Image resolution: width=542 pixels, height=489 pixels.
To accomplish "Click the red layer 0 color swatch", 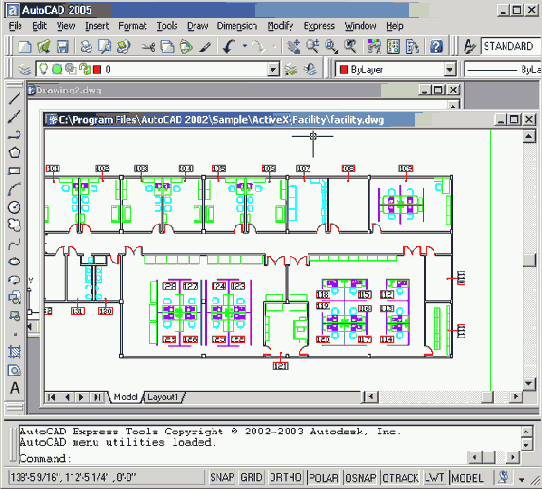I will pos(97,69).
